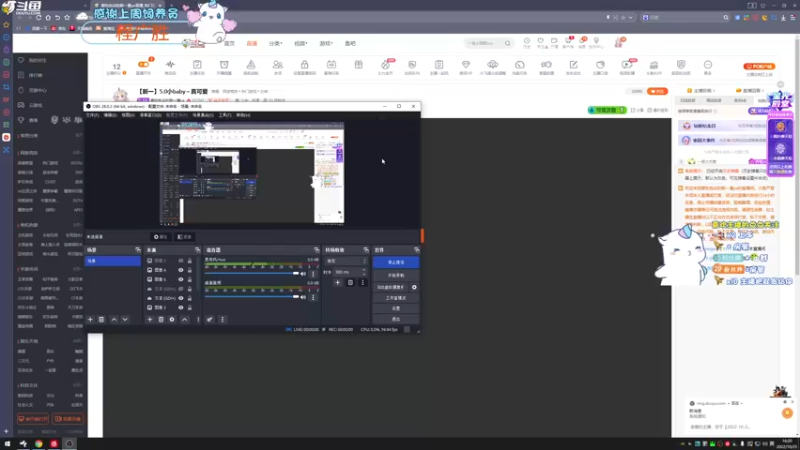This screenshot has height=450, width=800.
Task: Open the alarm clock 开播提醒 tool
Action: pyautogui.click(x=224, y=65)
